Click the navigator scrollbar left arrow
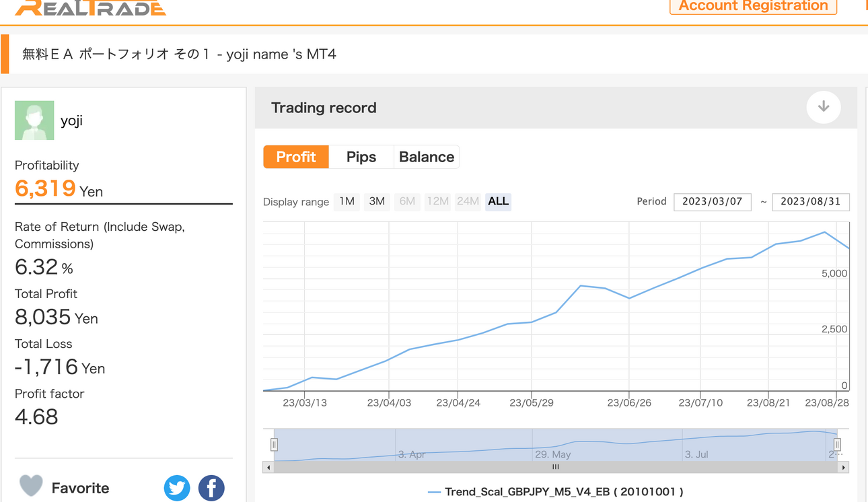This screenshot has width=868, height=502. [x=268, y=467]
